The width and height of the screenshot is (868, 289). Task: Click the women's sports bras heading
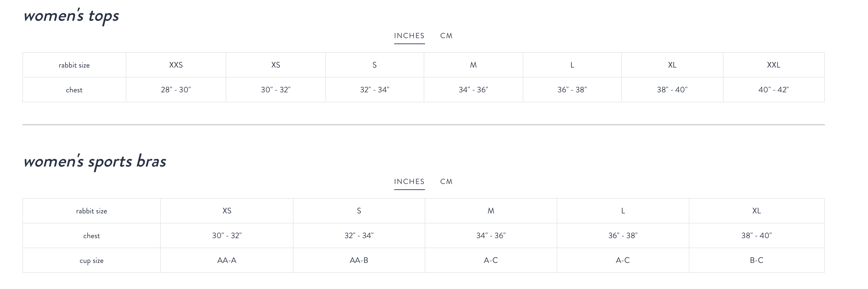tap(95, 162)
